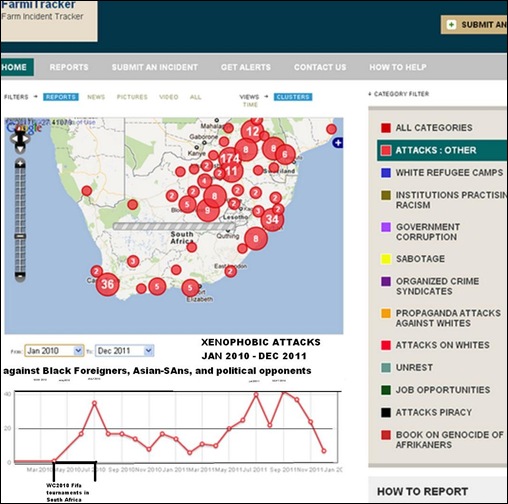This screenshot has height=504, width=508.
Task: Open Submit an Incident navigation tab
Action: pyautogui.click(x=155, y=67)
